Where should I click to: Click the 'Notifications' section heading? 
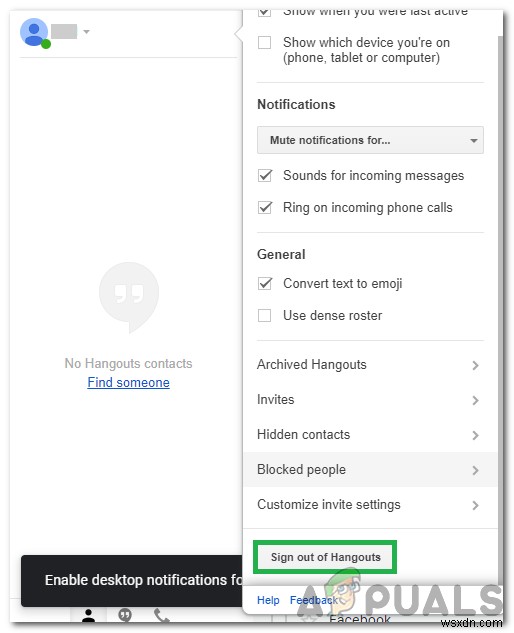tap(296, 105)
